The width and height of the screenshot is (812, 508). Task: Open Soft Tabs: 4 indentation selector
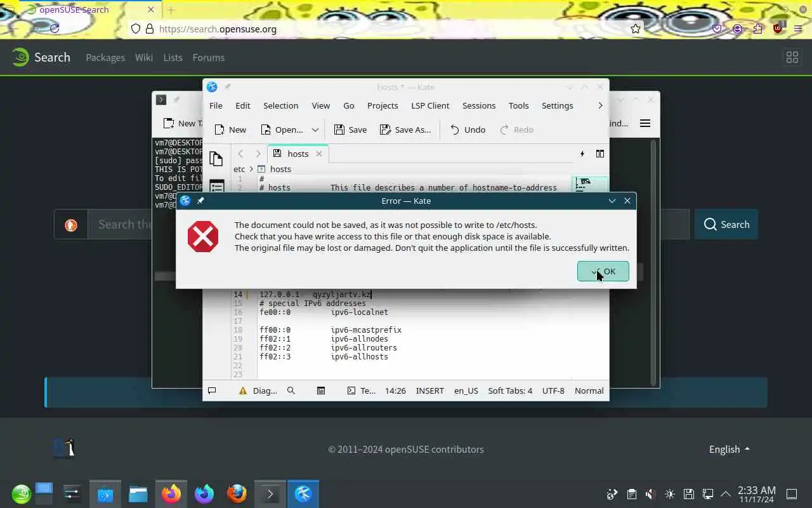tap(510, 391)
